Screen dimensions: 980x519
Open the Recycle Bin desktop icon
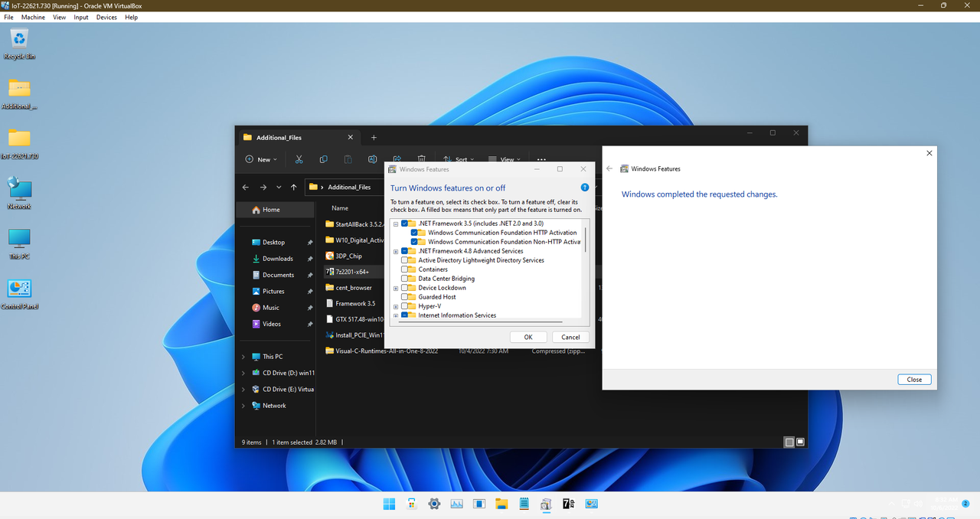pos(19,43)
